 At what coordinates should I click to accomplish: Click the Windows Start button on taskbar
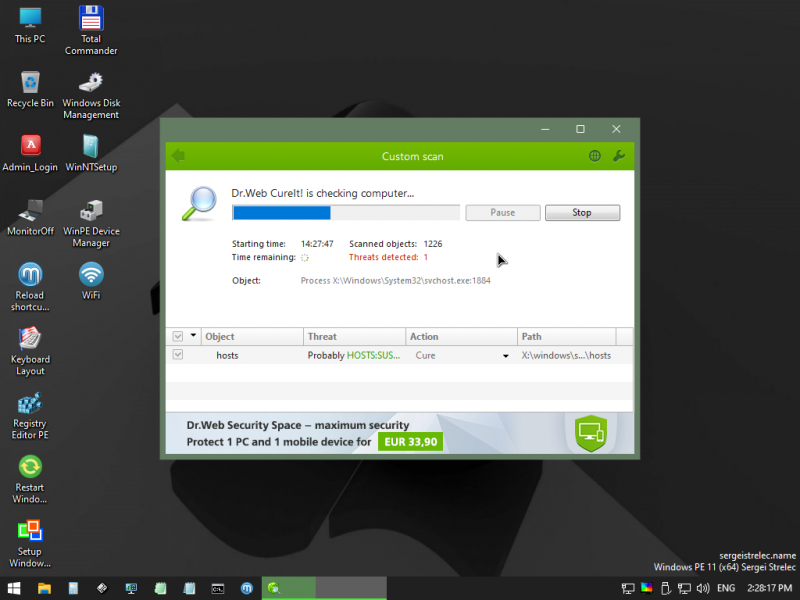coord(14,588)
